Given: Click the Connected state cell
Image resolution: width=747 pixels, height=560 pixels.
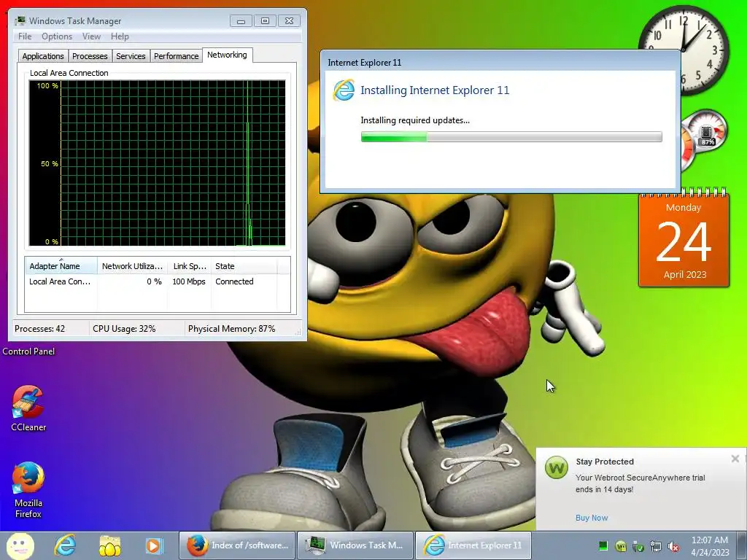Looking at the screenshot, I should [x=234, y=281].
